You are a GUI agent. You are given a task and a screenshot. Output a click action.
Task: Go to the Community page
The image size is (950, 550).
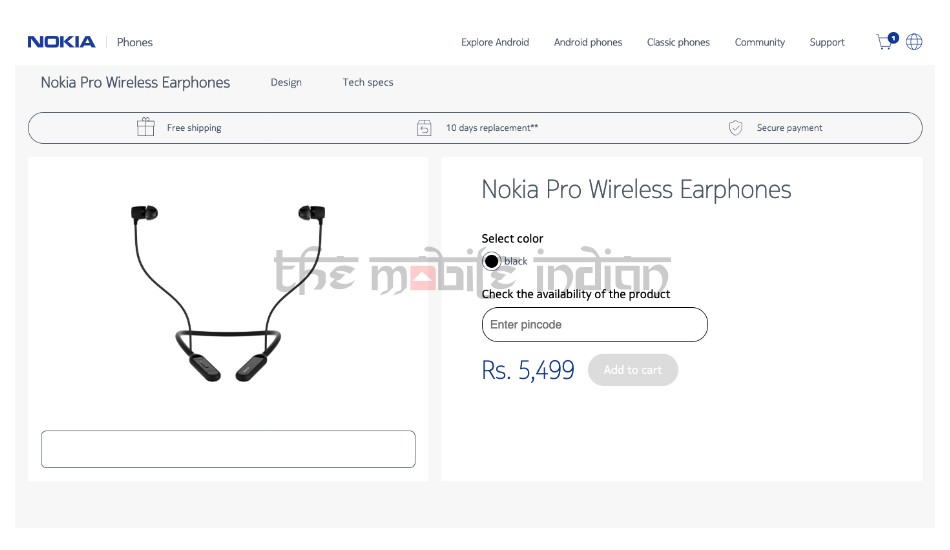tap(760, 42)
